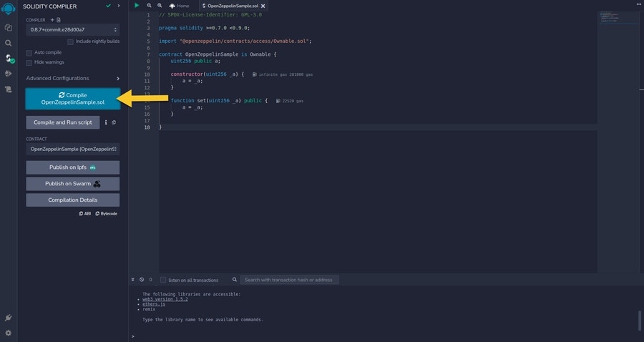Open the Plugin Manager plug icon
The image size is (644, 342).
pyautogui.click(x=8, y=318)
